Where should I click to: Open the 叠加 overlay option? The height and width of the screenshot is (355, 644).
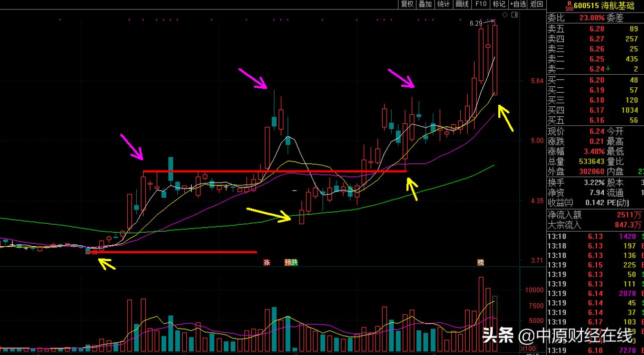[425, 4]
